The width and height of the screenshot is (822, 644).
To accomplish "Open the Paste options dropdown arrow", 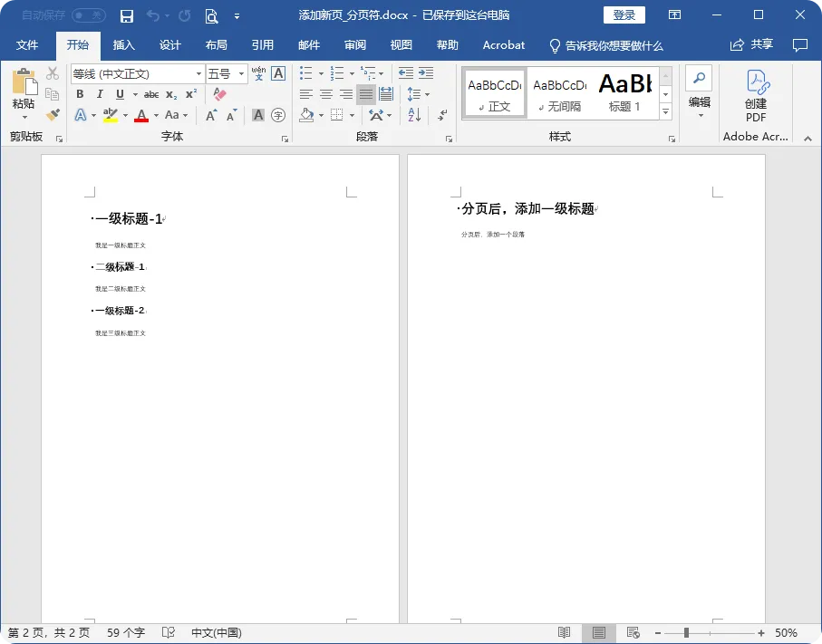I will (24, 118).
